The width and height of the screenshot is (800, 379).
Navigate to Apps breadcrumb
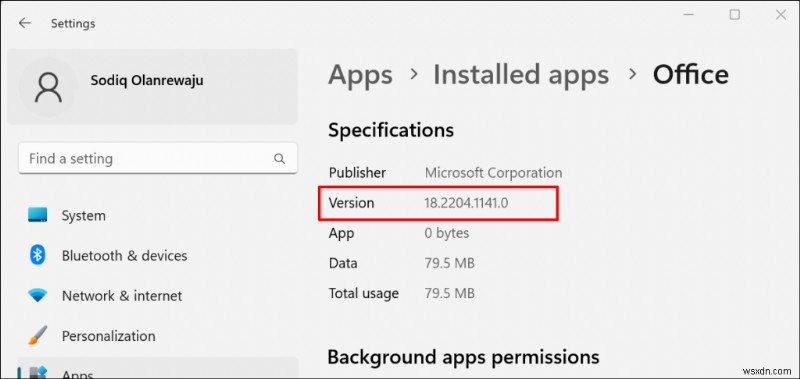pos(360,74)
